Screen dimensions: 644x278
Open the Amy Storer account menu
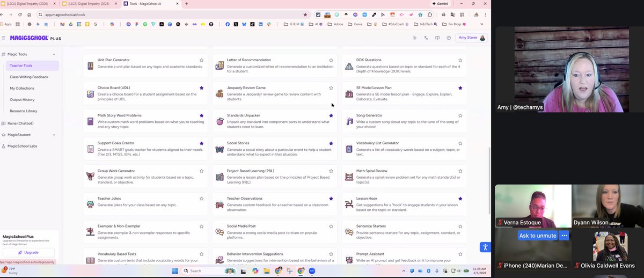click(472, 38)
